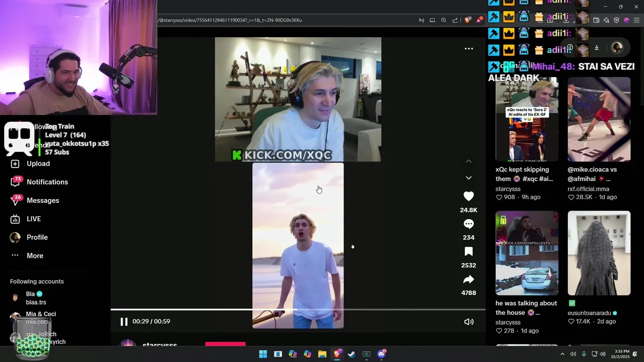Click the browser share page icon
Image resolution: width=644 pixels, height=362 pixels.
pyautogui.click(x=455, y=20)
